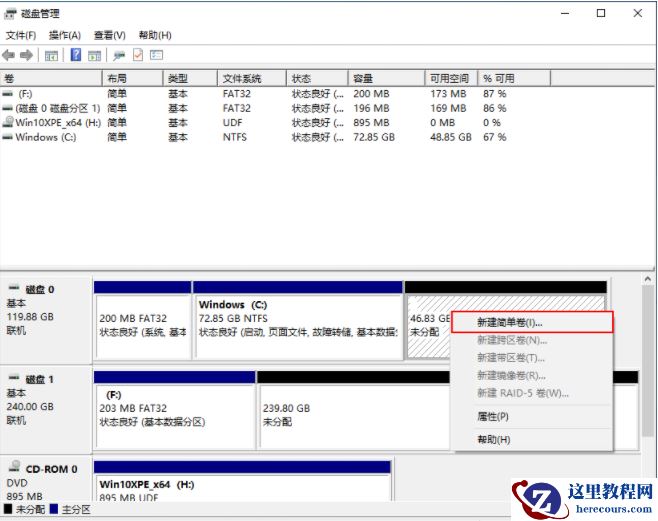Click the 新建带区卷(T)... context entry
Screen dimensions: 658x521
tap(532, 358)
